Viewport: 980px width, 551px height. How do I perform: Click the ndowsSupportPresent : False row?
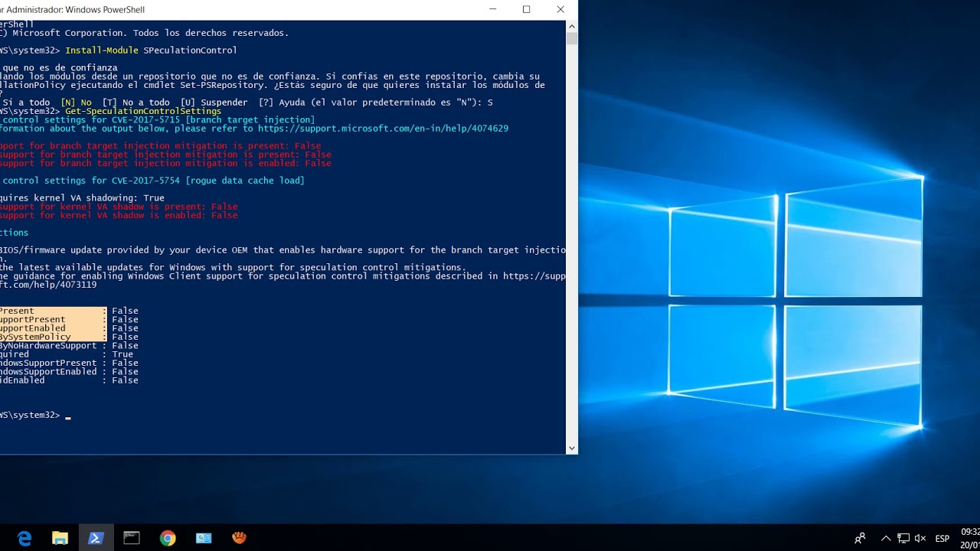click(x=69, y=363)
